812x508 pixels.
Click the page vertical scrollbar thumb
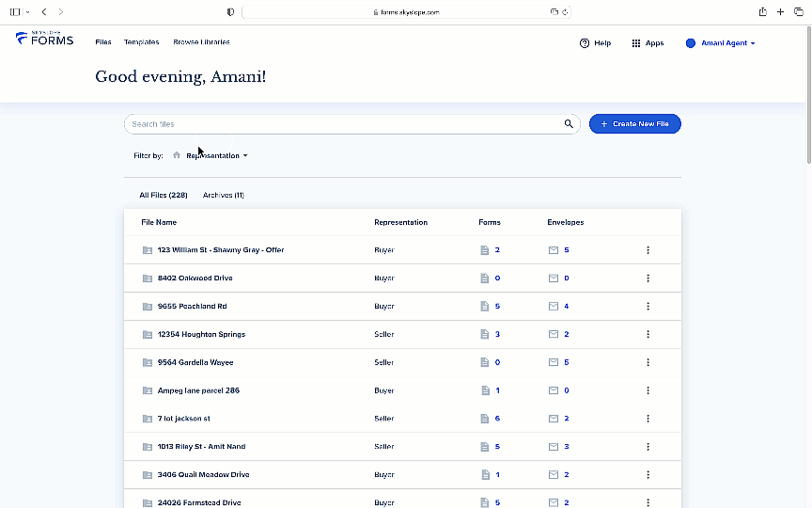809,96
